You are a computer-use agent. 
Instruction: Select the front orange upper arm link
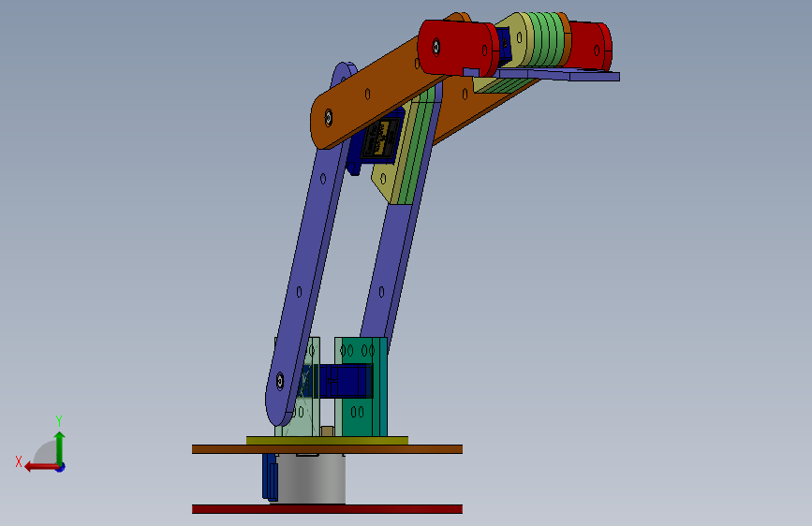point(380,91)
